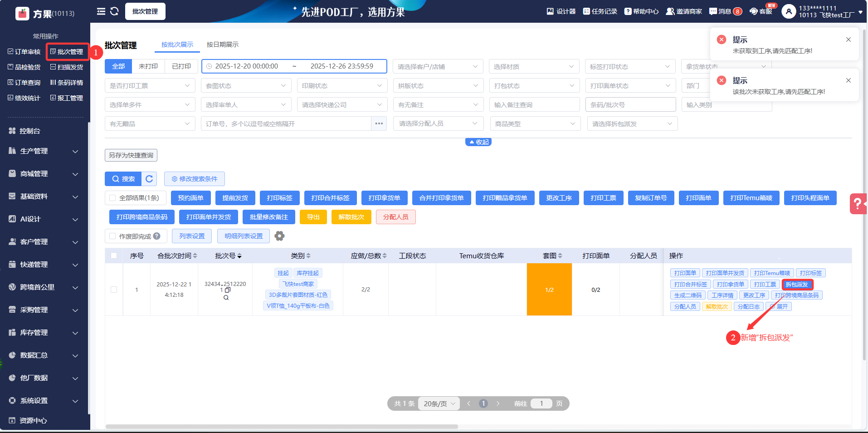Switch to 按批次展示 tab

[x=177, y=44]
